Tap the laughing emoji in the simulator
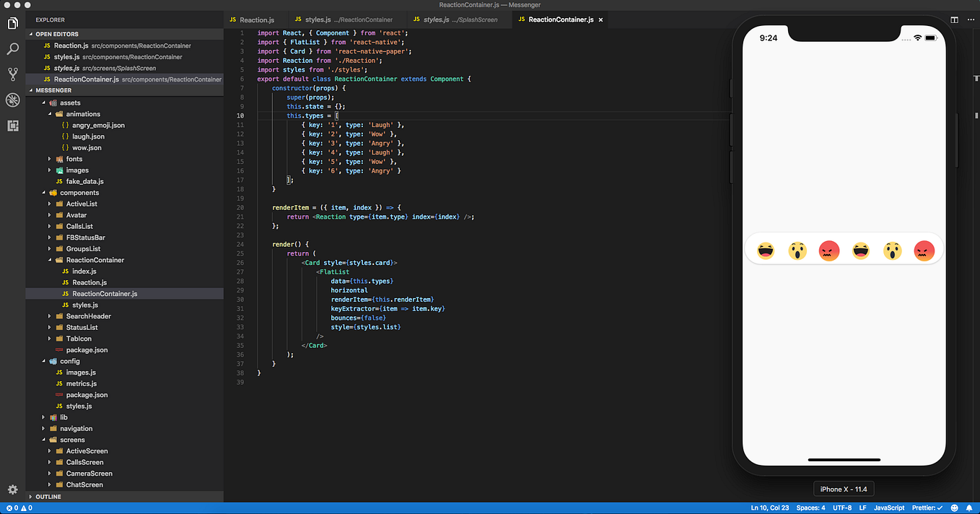Screen dimensions: 980x514 click(766, 251)
